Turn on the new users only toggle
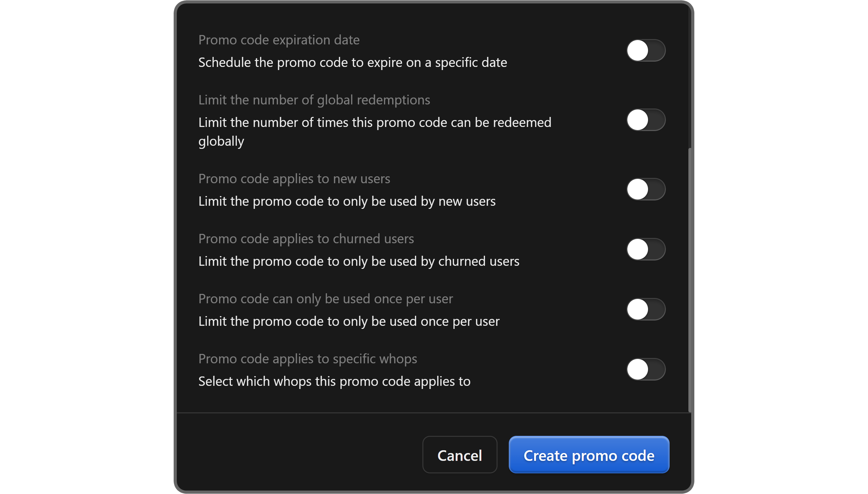868x494 pixels. pos(646,189)
